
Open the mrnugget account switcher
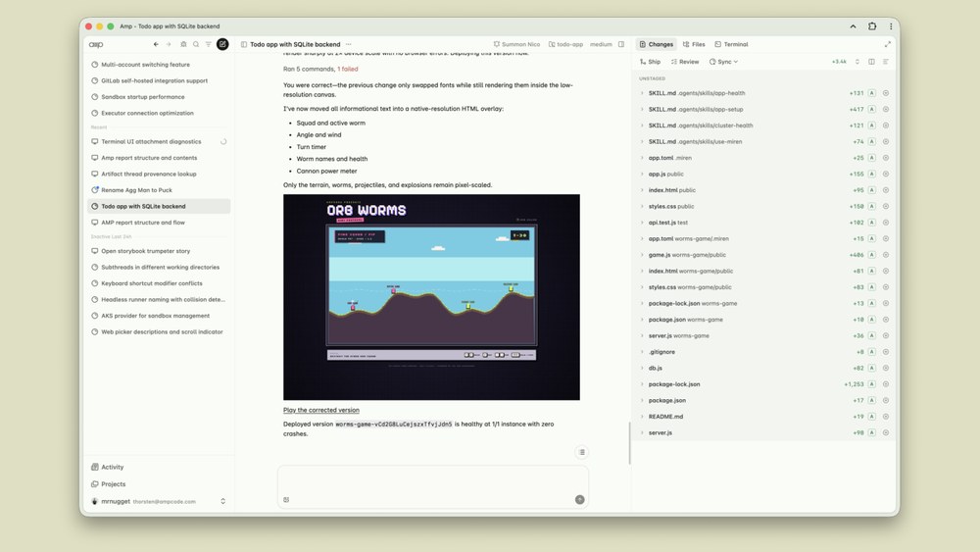pyautogui.click(x=159, y=501)
